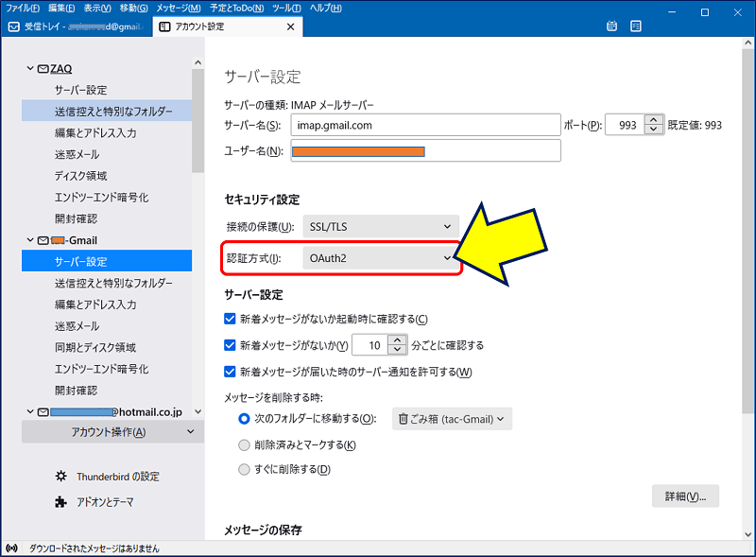Toggle サーバー通知を許可する checkbox
Screen dimensions: 756x557
point(230,372)
